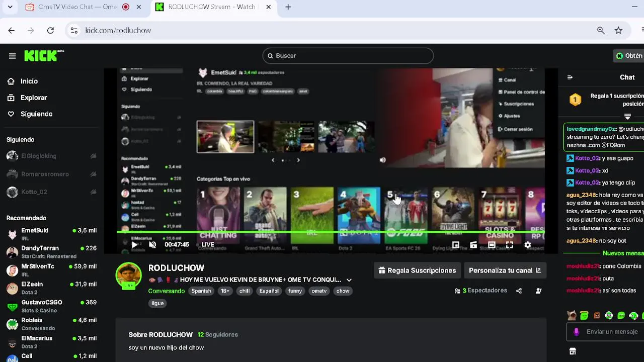644x362 pixels.
Task: Select the Español tag
Action: tap(269, 291)
